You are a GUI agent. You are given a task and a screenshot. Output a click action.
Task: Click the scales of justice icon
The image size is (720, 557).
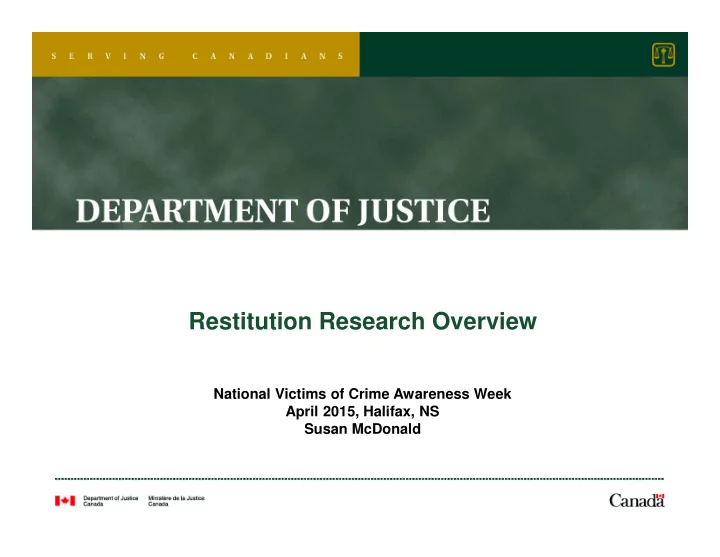coord(663,55)
